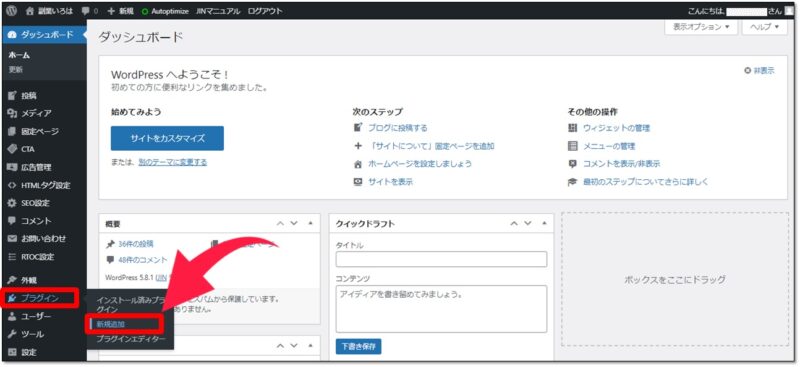Open ウィジェットの管理 widgets icon link

(x=609, y=128)
